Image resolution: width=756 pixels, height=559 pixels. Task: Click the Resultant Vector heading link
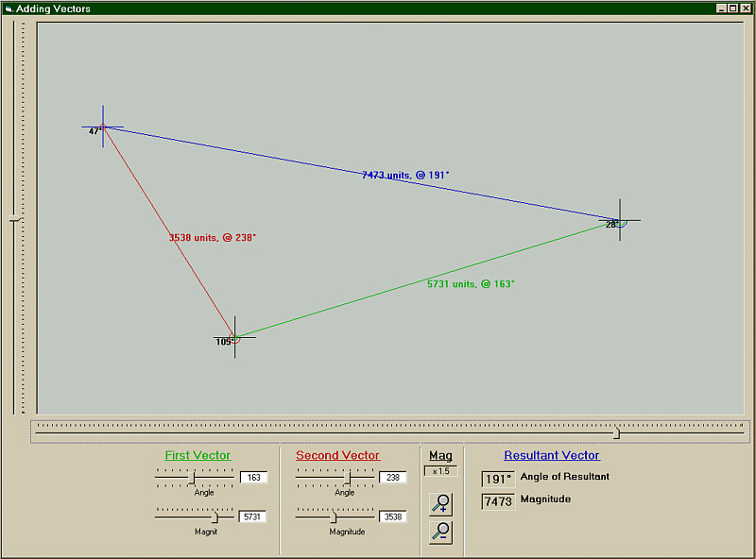552,455
